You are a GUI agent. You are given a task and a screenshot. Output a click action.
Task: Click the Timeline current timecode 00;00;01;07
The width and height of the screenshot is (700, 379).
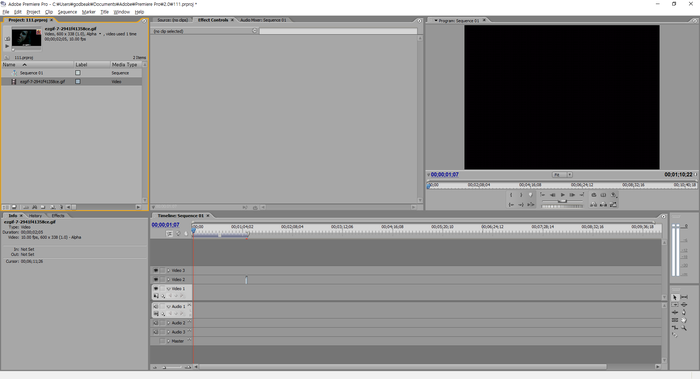pos(165,225)
